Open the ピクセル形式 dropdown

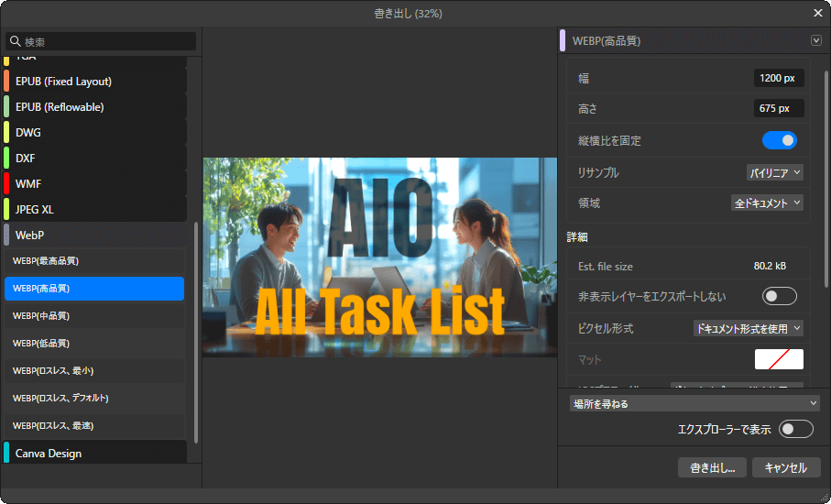[749, 328]
